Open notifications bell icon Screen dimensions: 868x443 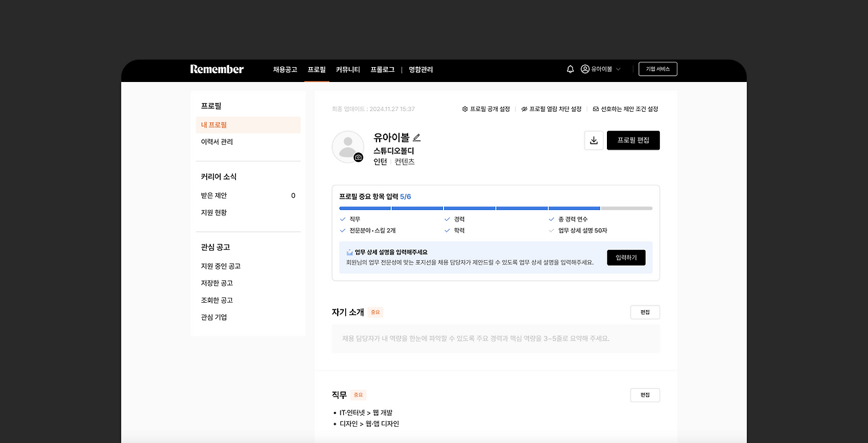pos(570,69)
